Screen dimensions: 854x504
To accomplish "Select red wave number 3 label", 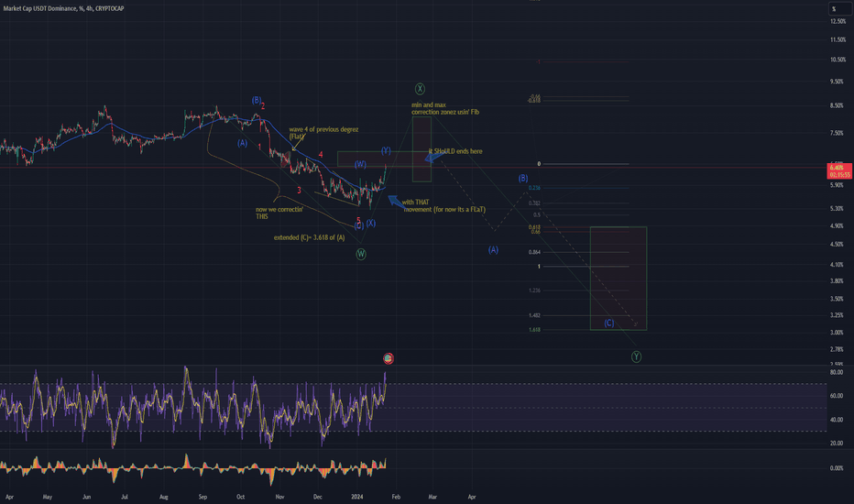I will 299,191.
